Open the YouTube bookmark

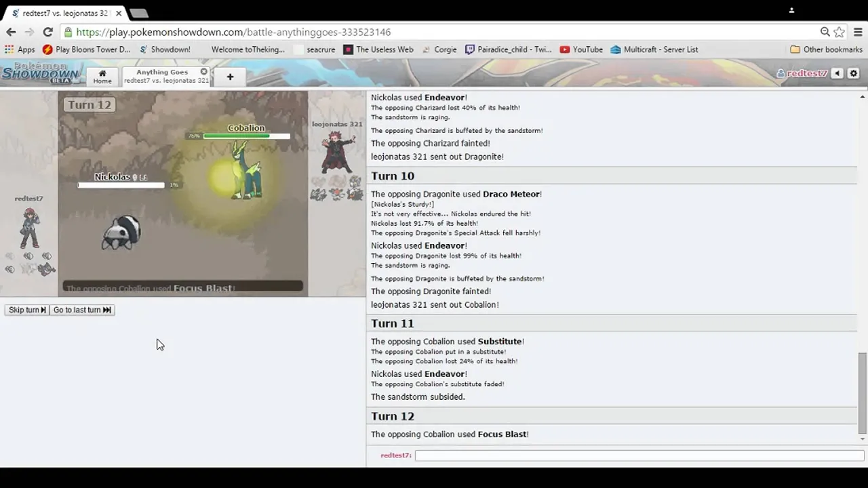[581, 49]
